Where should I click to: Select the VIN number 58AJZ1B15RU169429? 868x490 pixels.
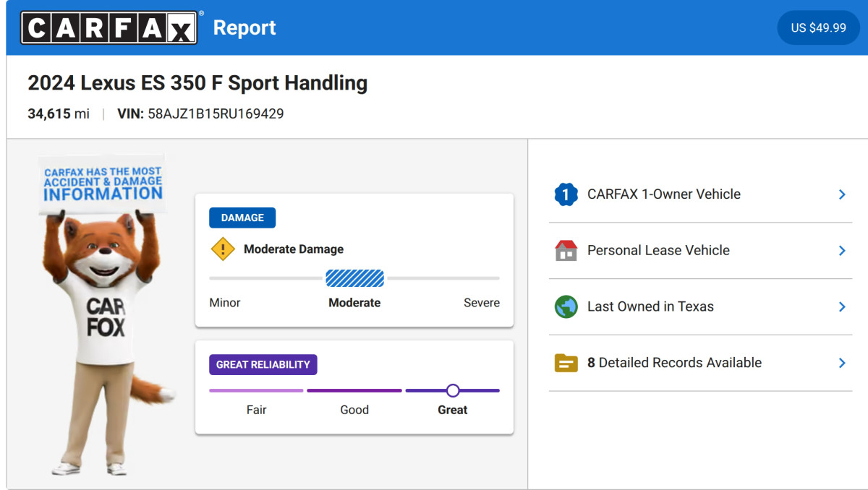pyautogui.click(x=216, y=113)
